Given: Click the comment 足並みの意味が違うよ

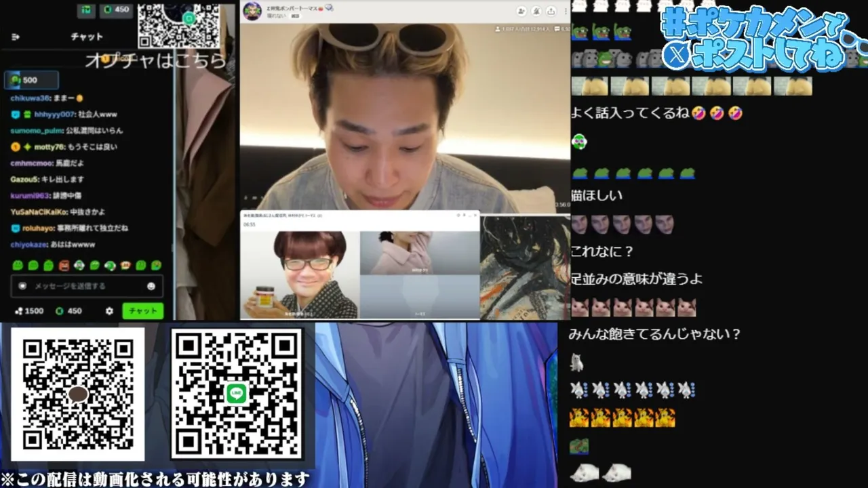Looking at the screenshot, I should click(637, 279).
